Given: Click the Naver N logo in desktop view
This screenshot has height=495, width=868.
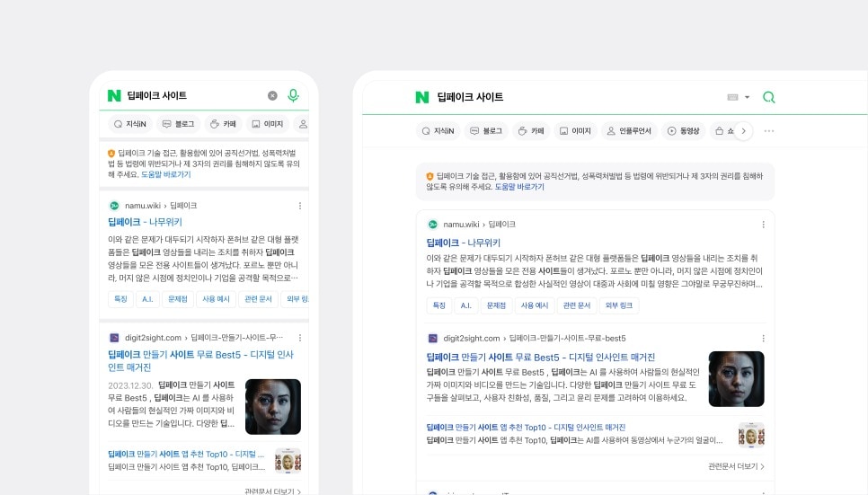Looking at the screenshot, I should click(422, 97).
